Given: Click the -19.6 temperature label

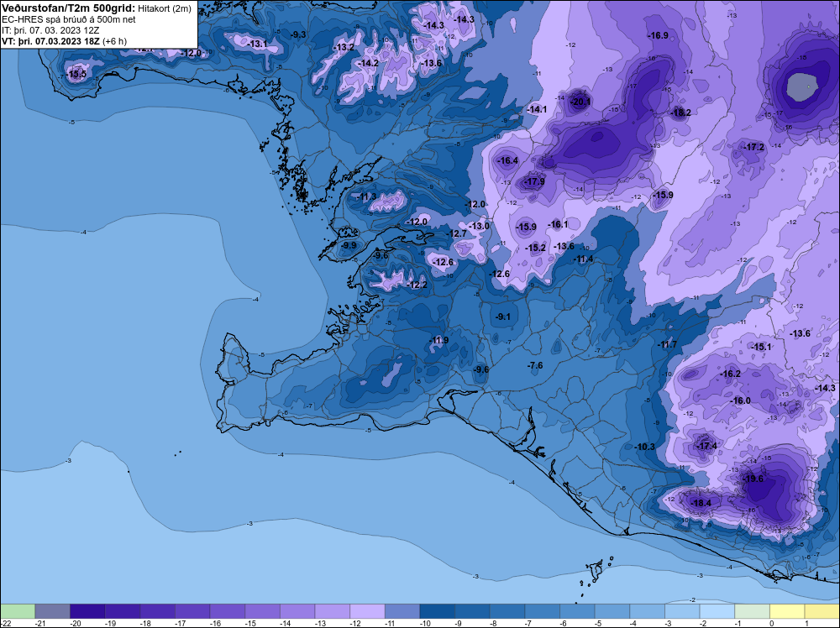Looking at the screenshot, I should 753,479.
